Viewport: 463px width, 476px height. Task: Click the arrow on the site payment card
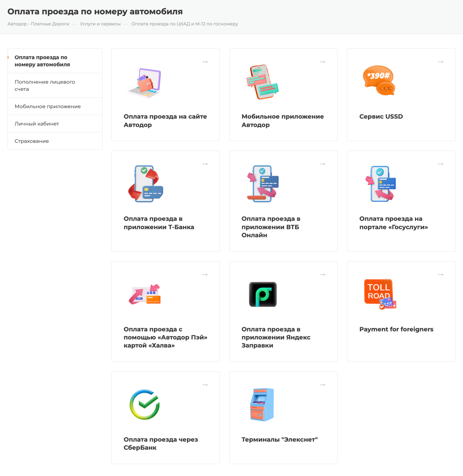point(205,62)
